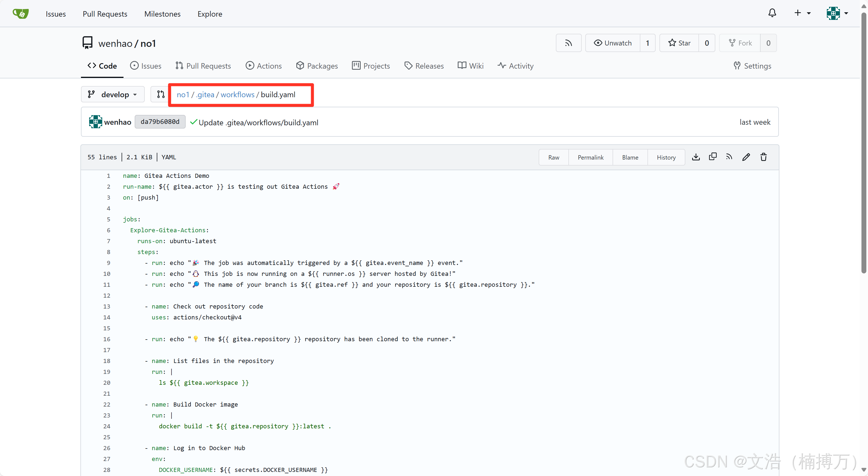The height and width of the screenshot is (476, 868).
Task: Click the compare branches icon button
Action: [x=161, y=94]
